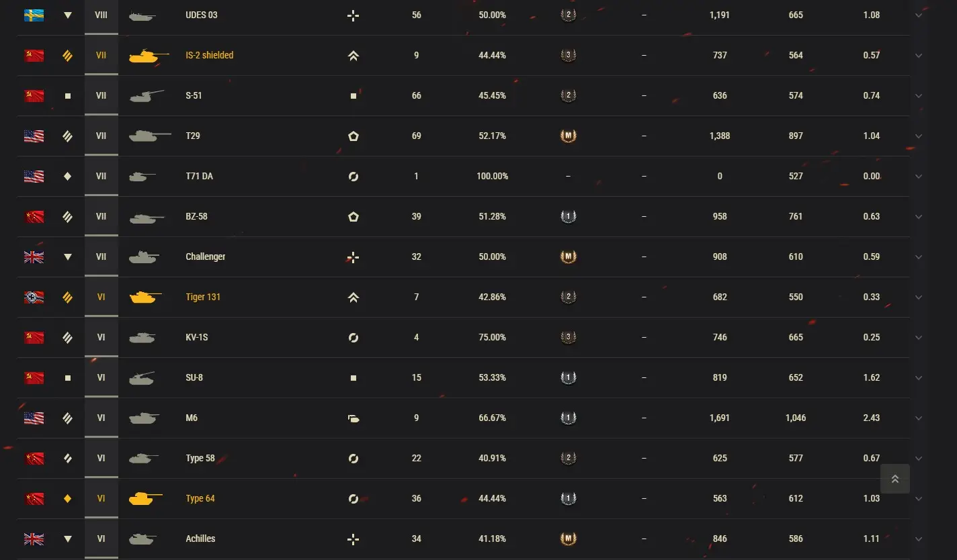Click the T71 DA light tank type icon
This screenshot has height=560, width=957.
click(68, 177)
